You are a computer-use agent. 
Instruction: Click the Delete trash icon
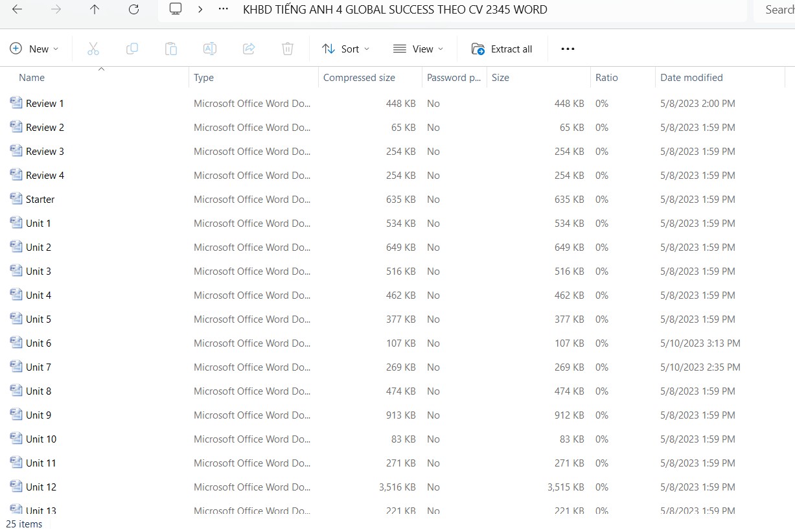288,49
